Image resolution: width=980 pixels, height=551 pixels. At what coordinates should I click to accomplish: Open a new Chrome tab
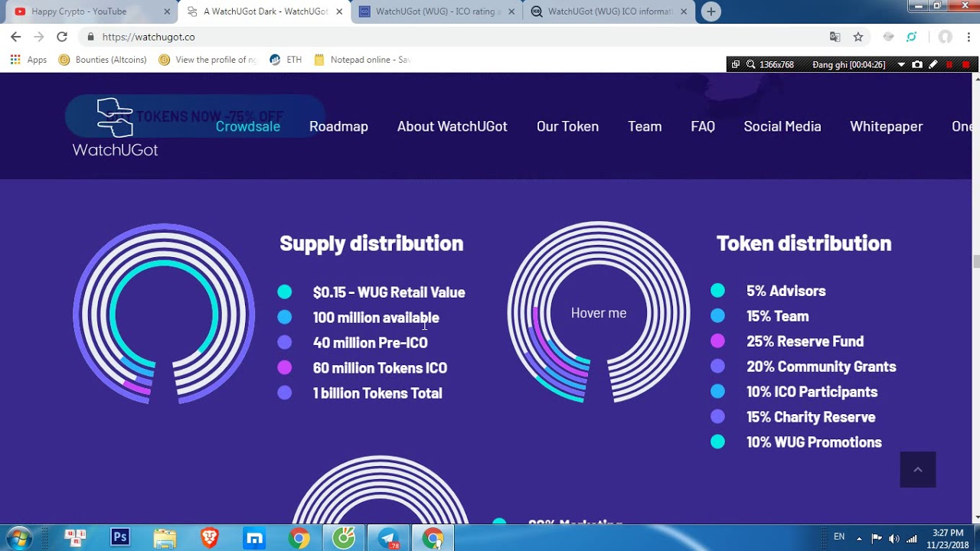(711, 11)
